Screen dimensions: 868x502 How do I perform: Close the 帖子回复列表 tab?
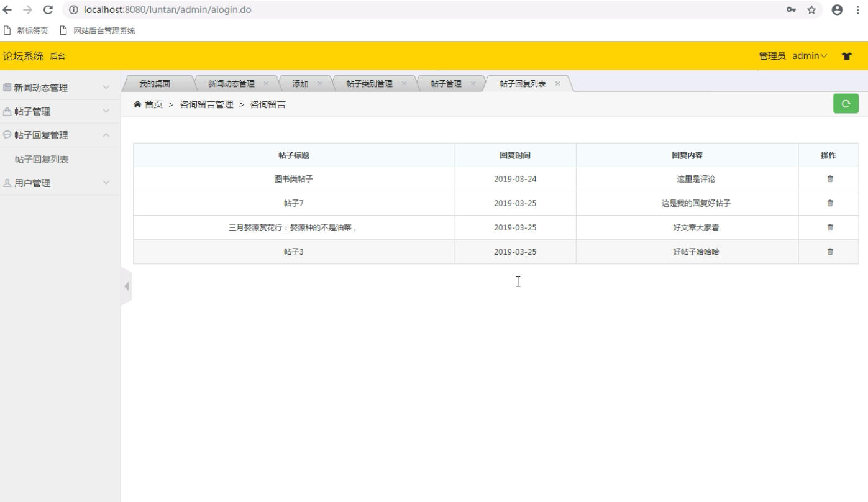tap(557, 83)
